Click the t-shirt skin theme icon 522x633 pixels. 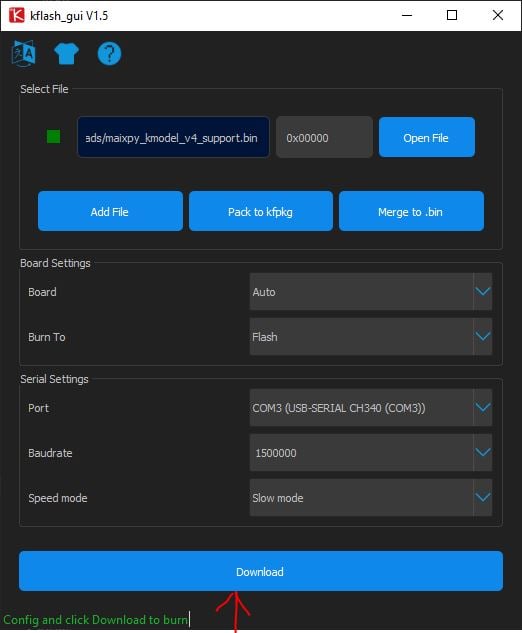coord(66,54)
